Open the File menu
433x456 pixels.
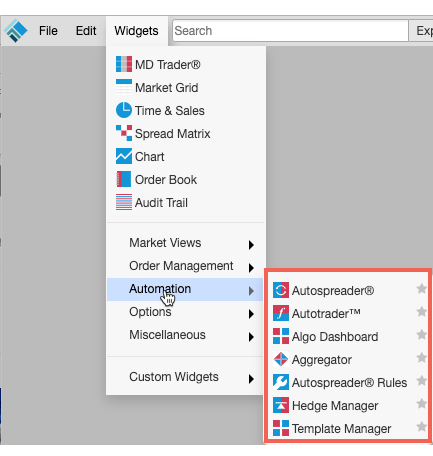[x=48, y=31]
